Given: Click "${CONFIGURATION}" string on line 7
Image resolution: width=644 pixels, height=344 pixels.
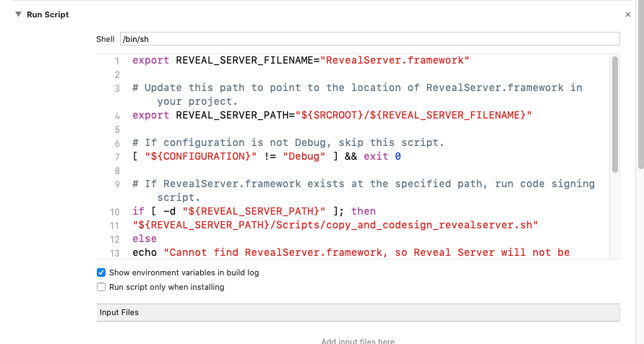Looking at the screenshot, I should pyautogui.click(x=201, y=156).
